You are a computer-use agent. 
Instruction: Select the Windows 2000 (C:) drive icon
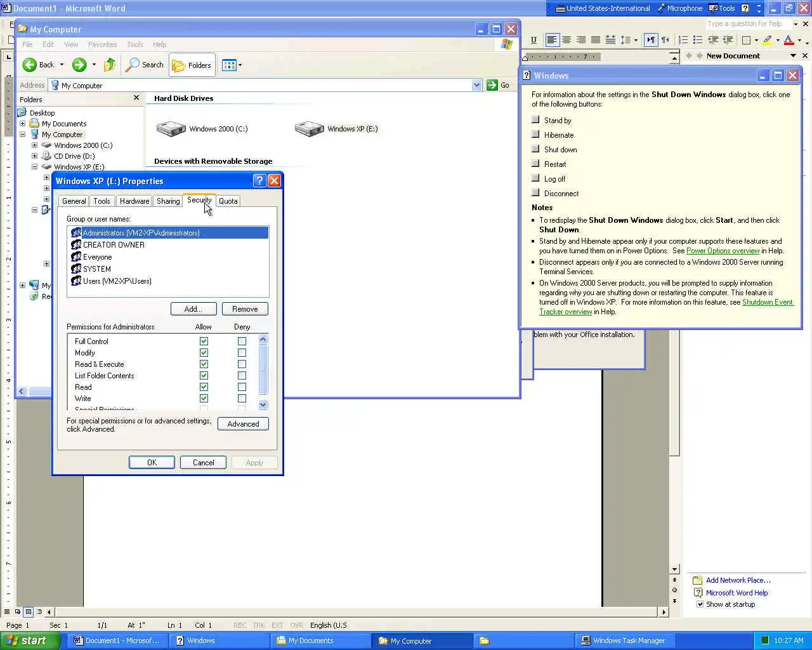tap(171, 129)
